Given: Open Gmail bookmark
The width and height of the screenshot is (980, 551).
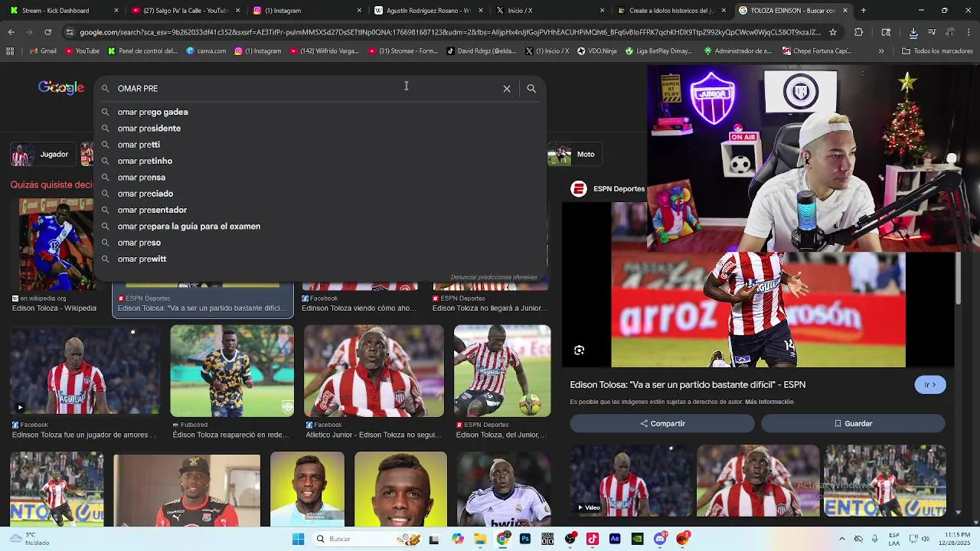Looking at the screenshot, I should pos(42,51).
